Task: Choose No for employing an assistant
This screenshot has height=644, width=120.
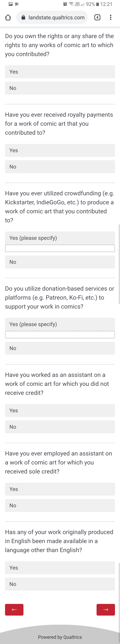Action: [x=60, y=505]
